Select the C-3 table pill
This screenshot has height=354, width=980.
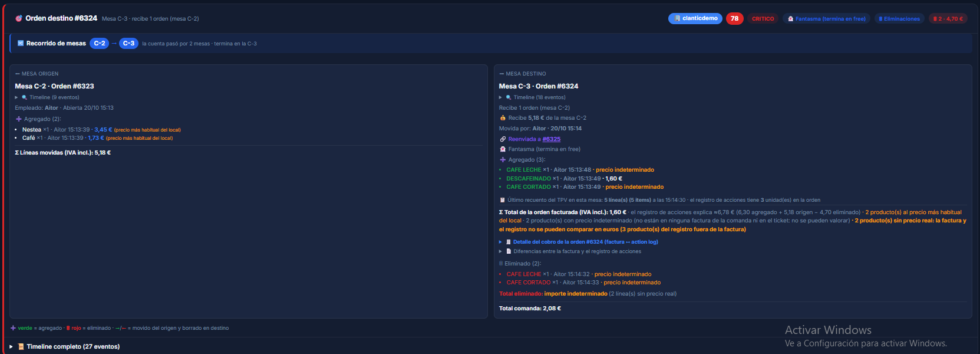[128, 43]
